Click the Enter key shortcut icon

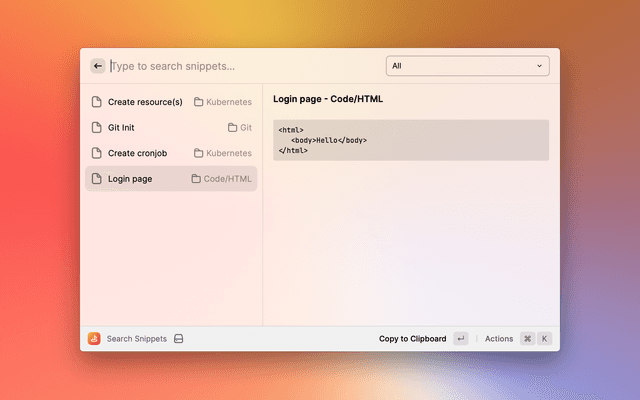tap(460, 339)
